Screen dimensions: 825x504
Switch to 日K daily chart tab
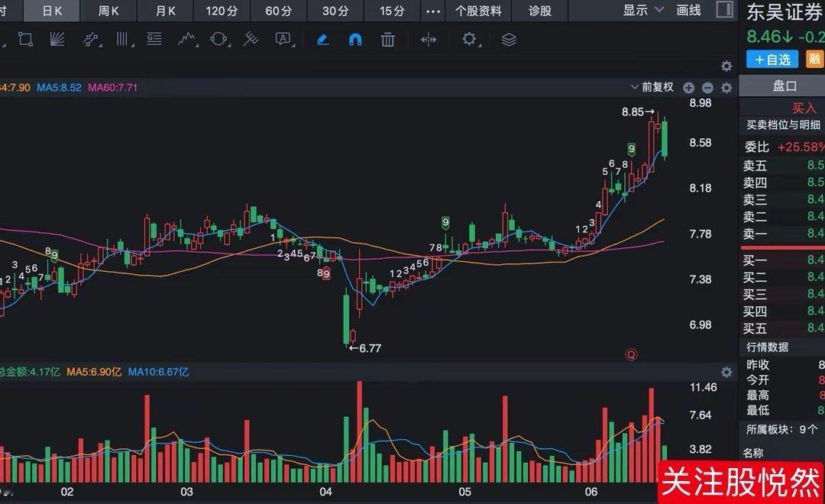click(x=52, y=11)
